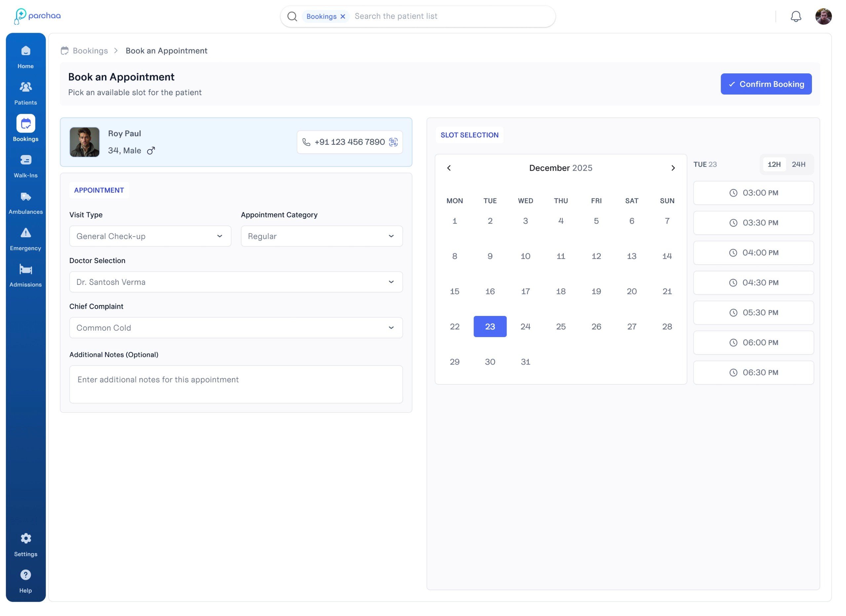Open the Ambulances sidebar icon
Screen dimensions: 846x616
point(26,197)
